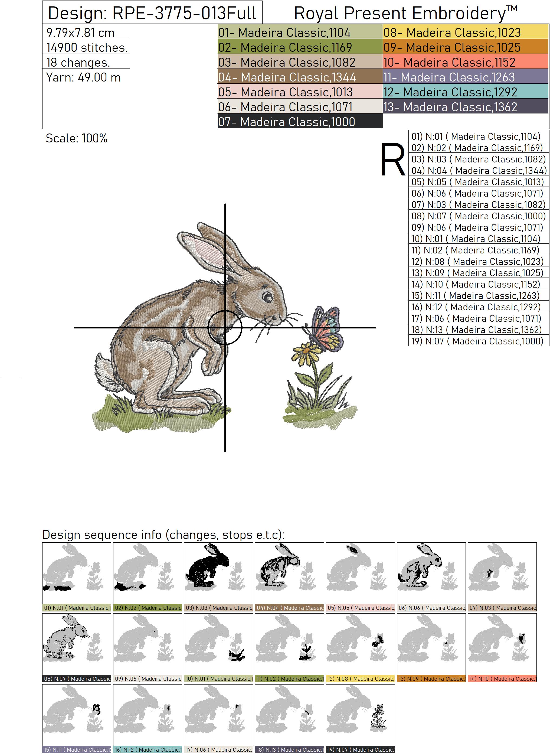
Task: Select sequence thumbnail 12 yellow flower petals
Action: 360,644
